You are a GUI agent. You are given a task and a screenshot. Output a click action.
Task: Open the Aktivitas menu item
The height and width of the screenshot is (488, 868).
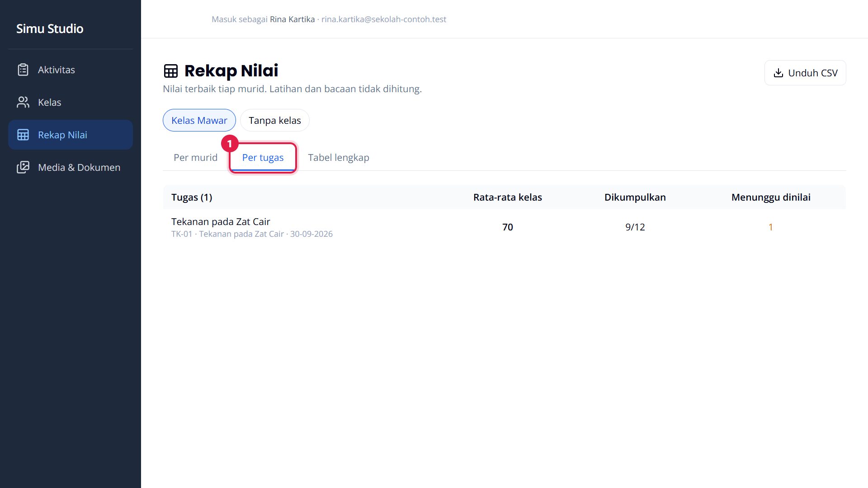point(71,70)
